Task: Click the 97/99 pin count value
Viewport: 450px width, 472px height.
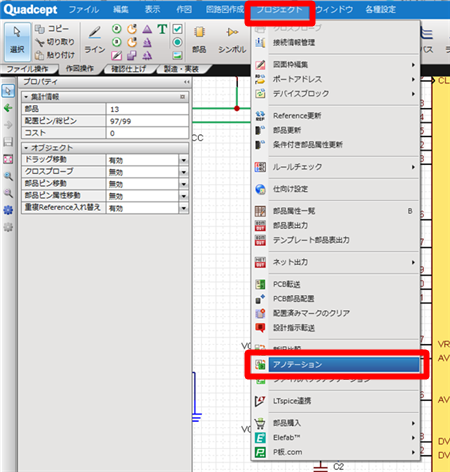Action: [147, 121]
